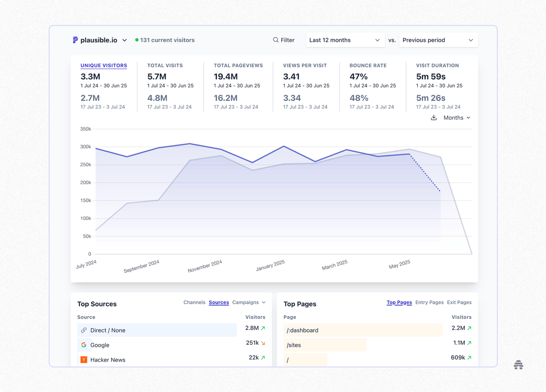
Task: Click the green live visitors dot
Action: tap(137, 40)
